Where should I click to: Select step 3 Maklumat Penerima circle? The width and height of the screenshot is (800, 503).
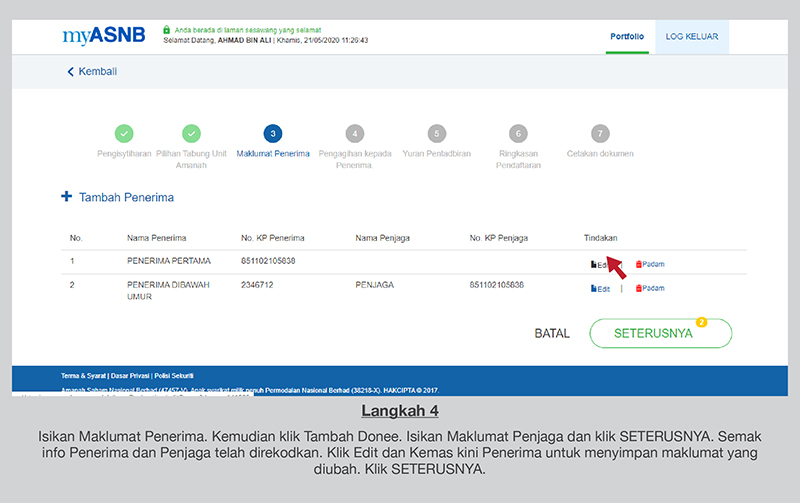[x=273, y=133]
